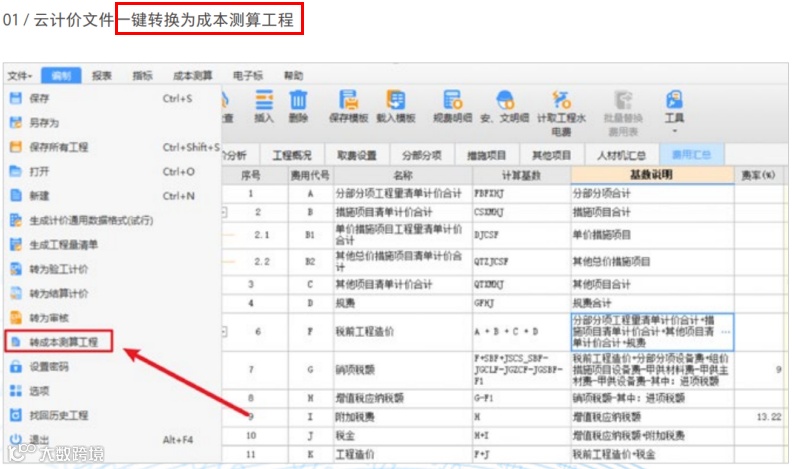Select the 分部分项工程量清单计价合计 name cell
The image size is (792, 469).
coord(403,193)
